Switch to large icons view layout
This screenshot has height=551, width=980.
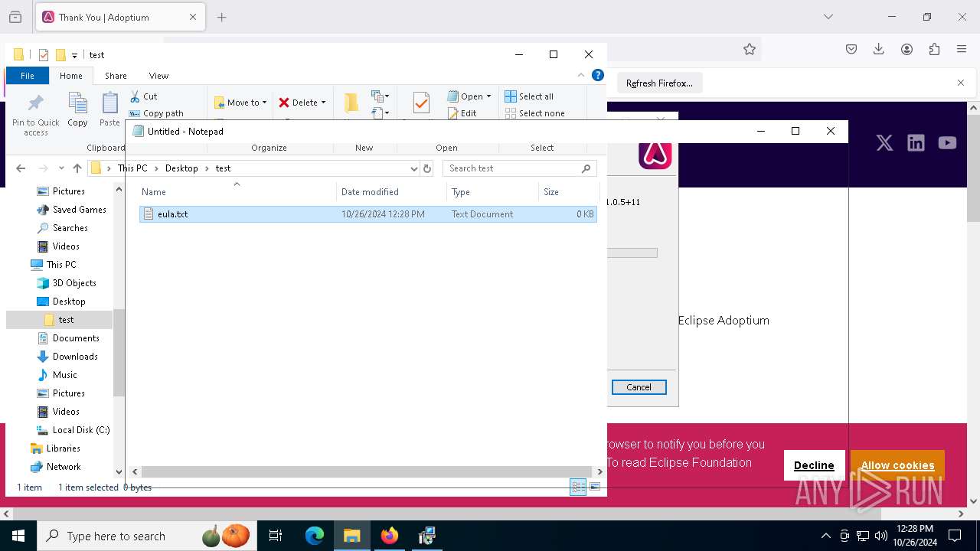click(595, 487)
